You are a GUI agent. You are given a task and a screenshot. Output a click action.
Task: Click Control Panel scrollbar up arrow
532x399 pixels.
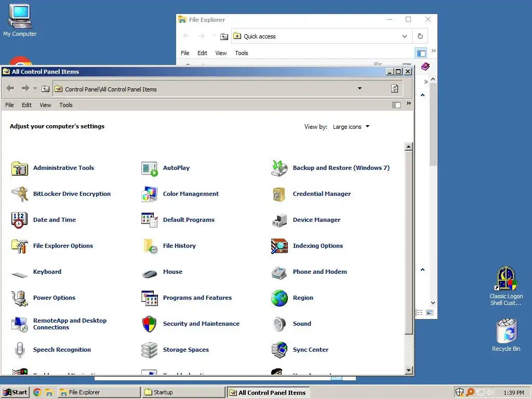point(409,147)
